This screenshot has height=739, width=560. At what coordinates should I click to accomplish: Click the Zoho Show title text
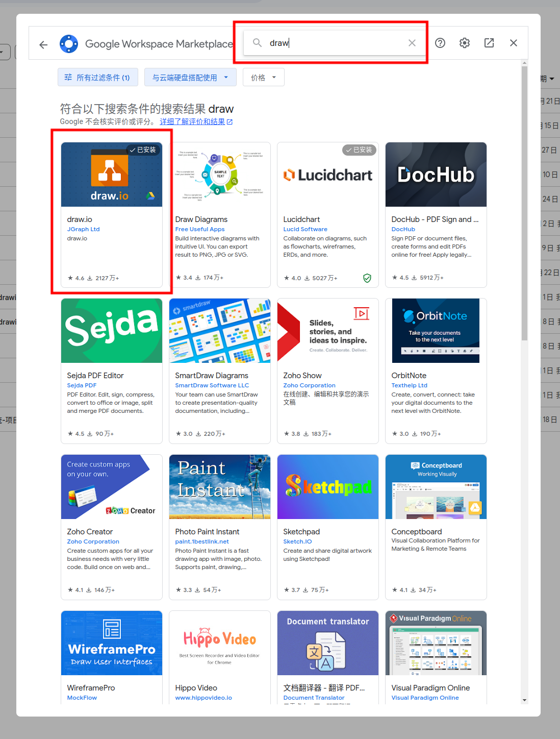pos(302,376)
